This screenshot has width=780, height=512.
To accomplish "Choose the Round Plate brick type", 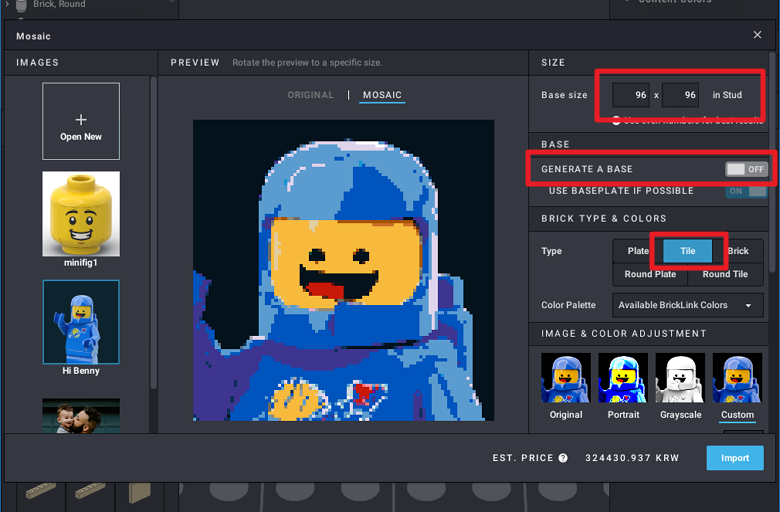I will pyautogui.click(x=650, y=274).
